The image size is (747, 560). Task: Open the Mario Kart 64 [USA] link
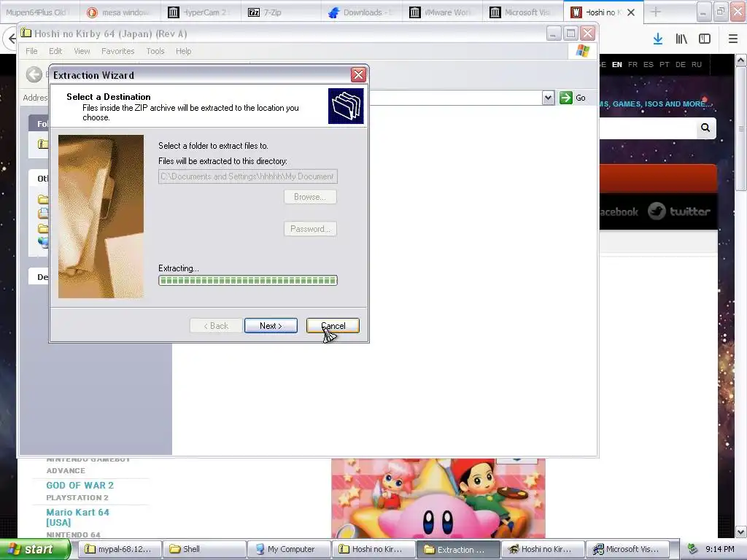tap(77, 517)
